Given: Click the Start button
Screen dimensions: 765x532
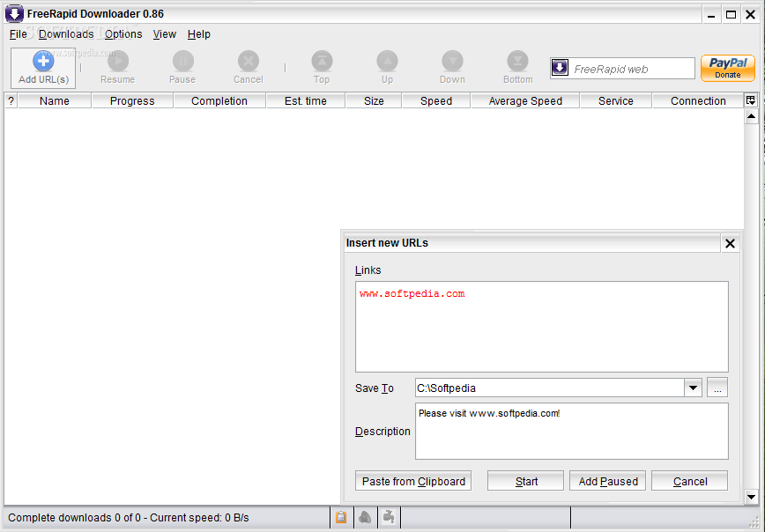Looking at the screenshot, I should (x=526, y=481).
